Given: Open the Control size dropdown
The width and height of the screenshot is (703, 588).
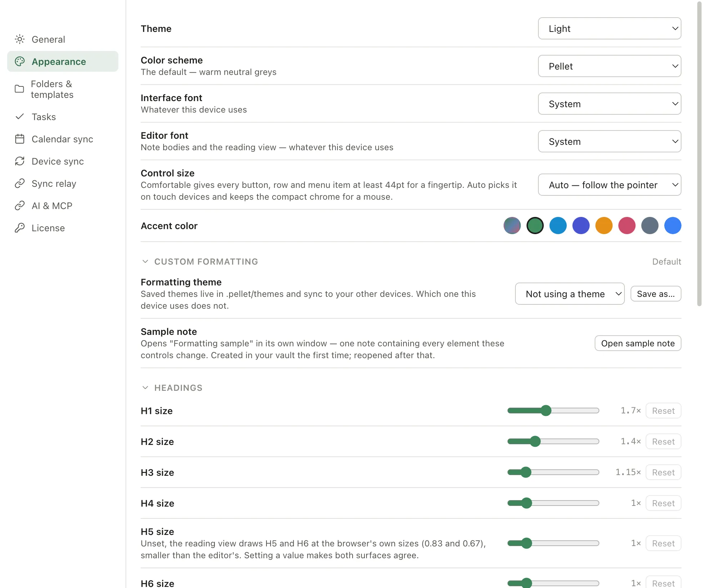Looking at the screenshot, I should (x=609, y=185).
